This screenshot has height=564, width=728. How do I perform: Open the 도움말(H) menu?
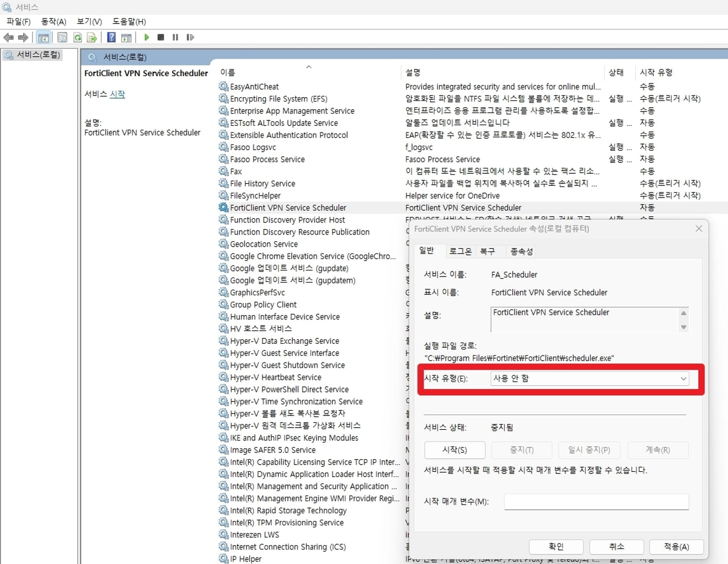click(x=129, y=22)
